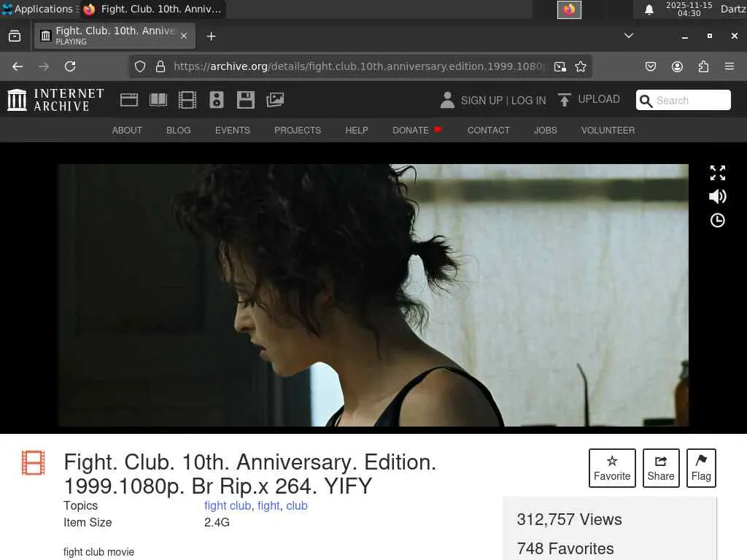Image resolution: width=747 pixels, height=560 pixels.
Task: Click the upload arrow icon
Action: [565, 100]
